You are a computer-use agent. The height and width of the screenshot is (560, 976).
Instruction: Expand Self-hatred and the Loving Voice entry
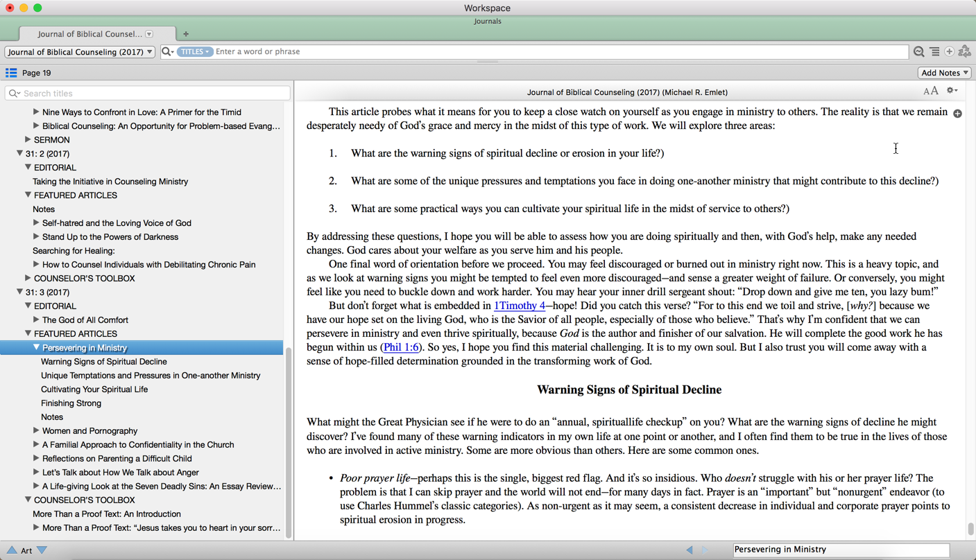pos(36,223)
